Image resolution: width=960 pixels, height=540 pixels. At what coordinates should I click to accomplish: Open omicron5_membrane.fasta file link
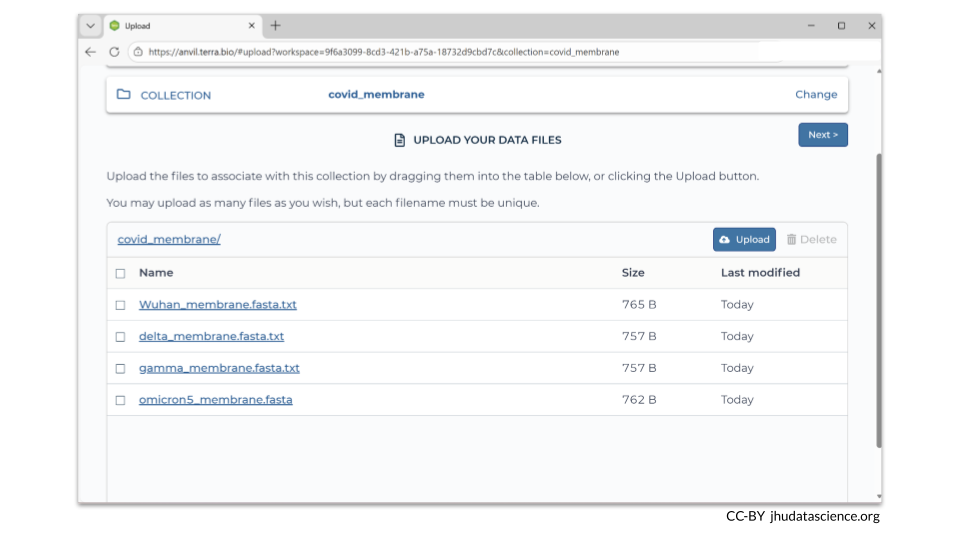click(216, 400)
